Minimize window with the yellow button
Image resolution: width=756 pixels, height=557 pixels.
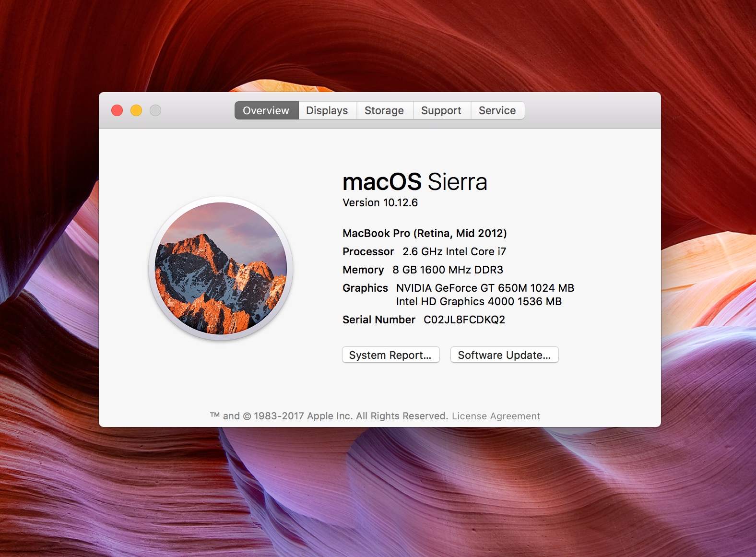click(x=136, y=110)
